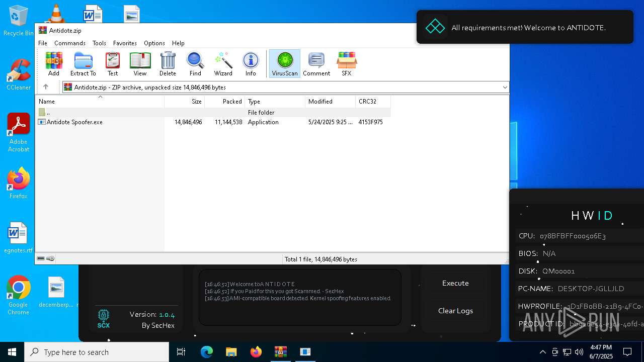Viewport: 644px width, 362px height.
Task: Sort by the Type column header
Action: pos(275,102)
